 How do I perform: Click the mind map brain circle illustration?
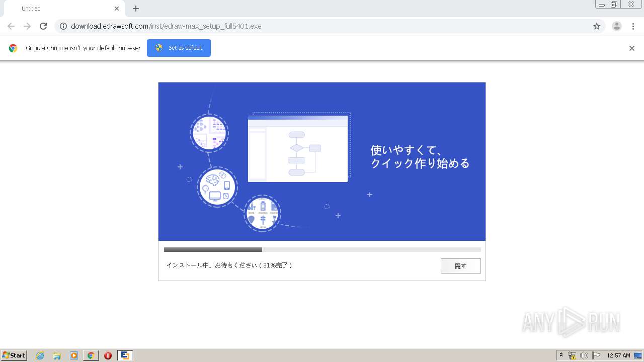pyautogui.click(x=217, y=187)
